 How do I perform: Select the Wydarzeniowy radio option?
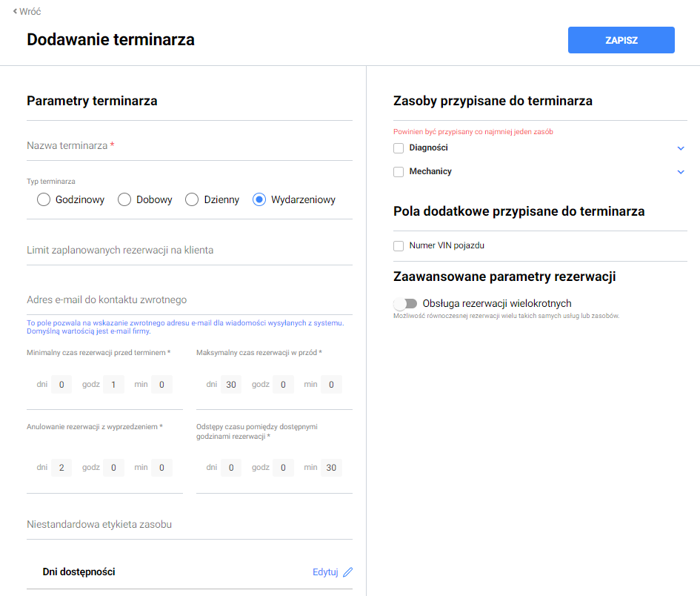click(x=259, y=199)
